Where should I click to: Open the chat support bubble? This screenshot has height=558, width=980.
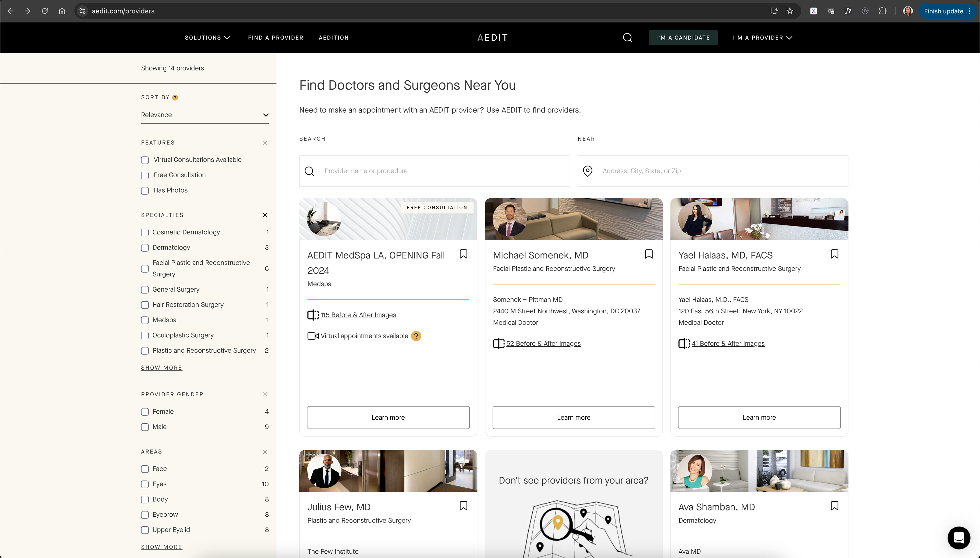[x=959, y=538]
